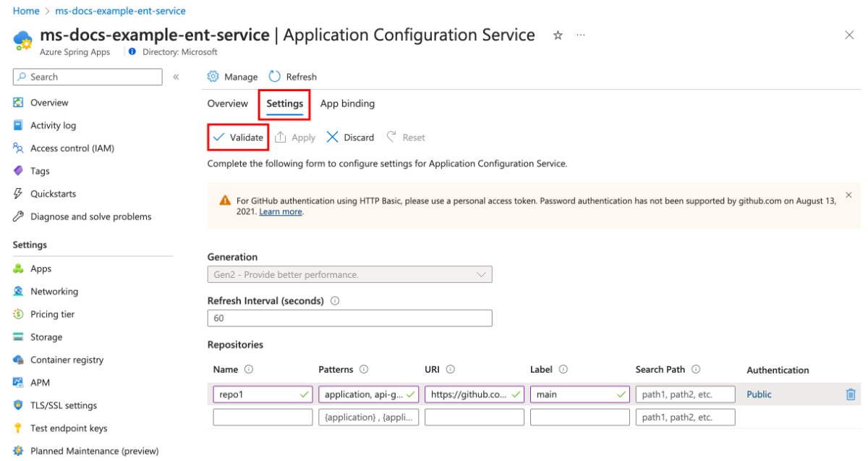Click the Search Path info icon
This screenshot has width=868, height=461.
coord(696,370)
